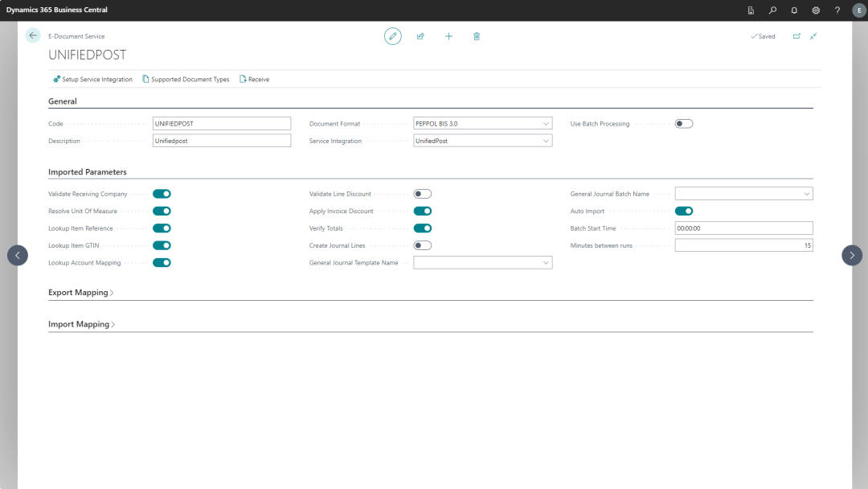Expand the Export Mapping section
This screenshot has height=489, width=868.
pos(80,293)
